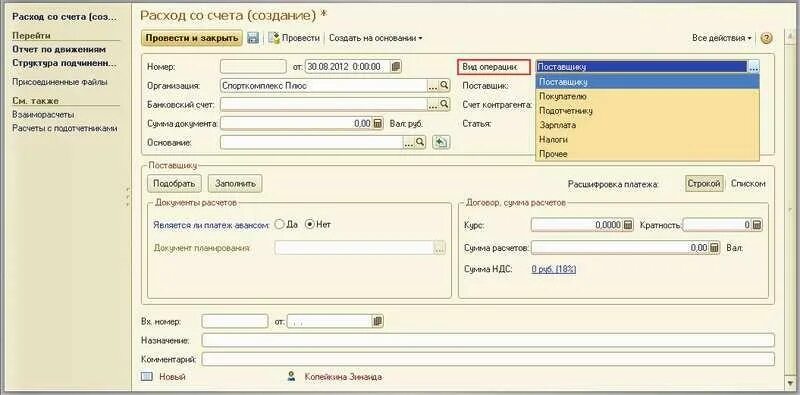Open Организация selection ellipsis button
This screenshot has width=800, height=395.
(433, 86)
